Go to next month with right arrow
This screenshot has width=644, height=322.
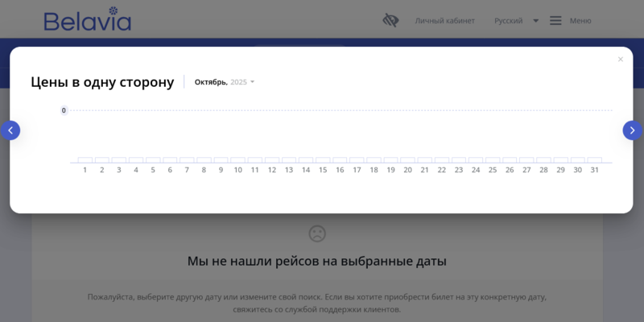point(632,130)
